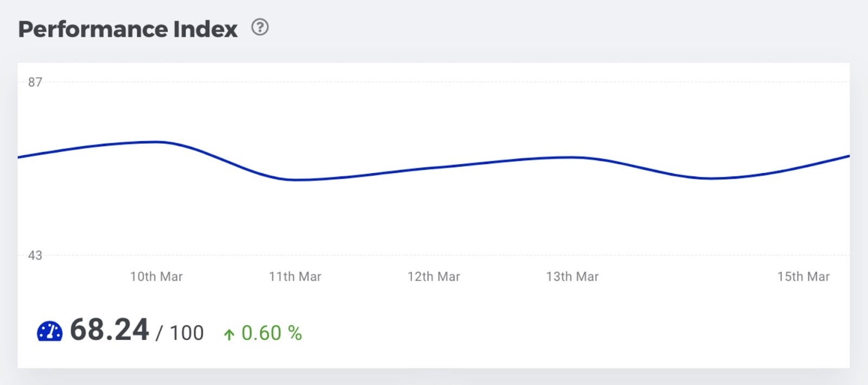Tap the green increase arrow indicator

(230, 333)
